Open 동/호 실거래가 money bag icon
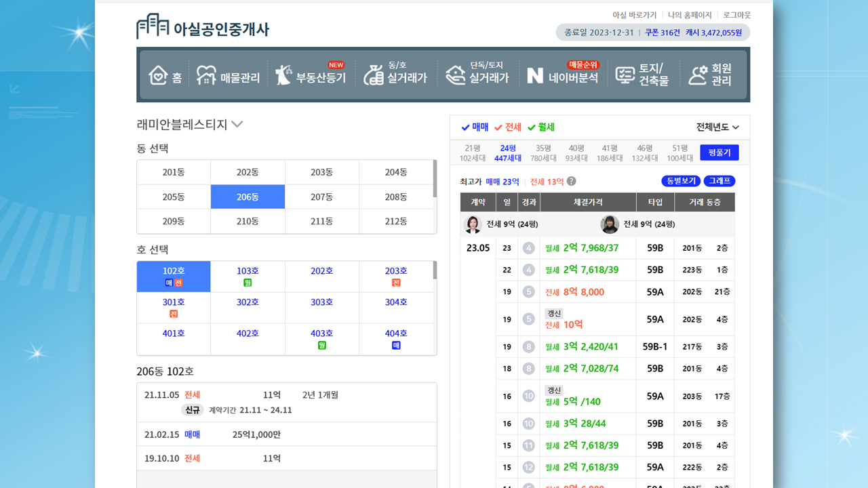Screen dimensions: 868x488 tap(373, 75)
